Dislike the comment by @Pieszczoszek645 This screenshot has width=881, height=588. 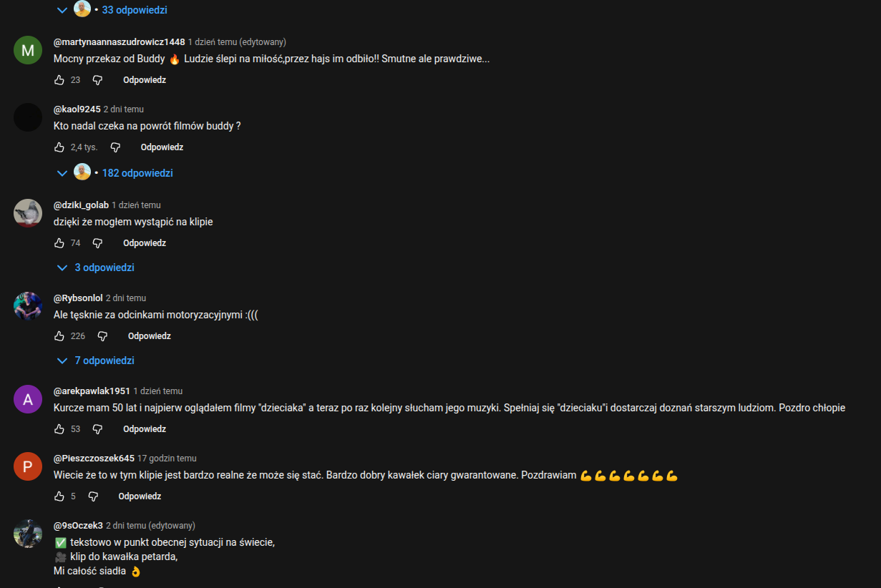93,496
